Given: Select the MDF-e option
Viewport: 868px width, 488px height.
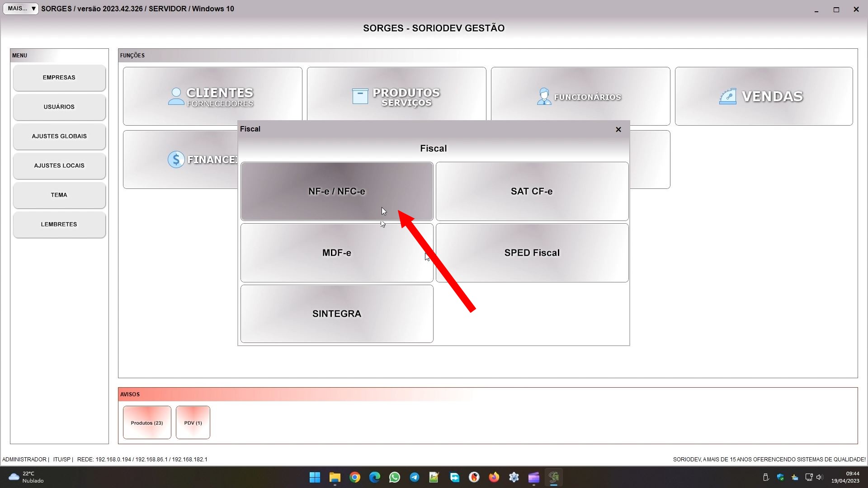Looking at the screenshot, I should click(x=336, y=253).
